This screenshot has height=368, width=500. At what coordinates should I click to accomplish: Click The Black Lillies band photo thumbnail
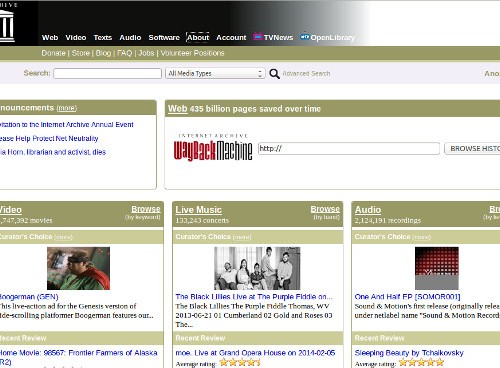pyautogui.click(x=257, y=268)
